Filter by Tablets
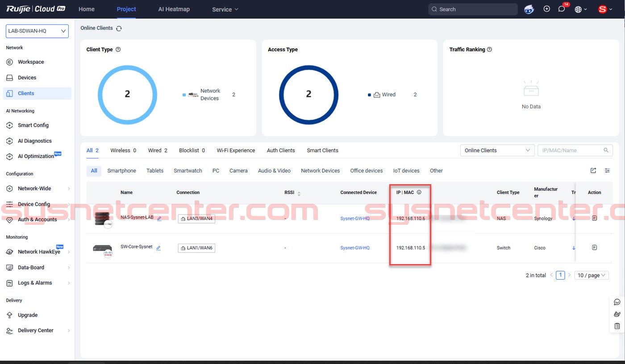The image size is (625, 364). click(155, 171)
